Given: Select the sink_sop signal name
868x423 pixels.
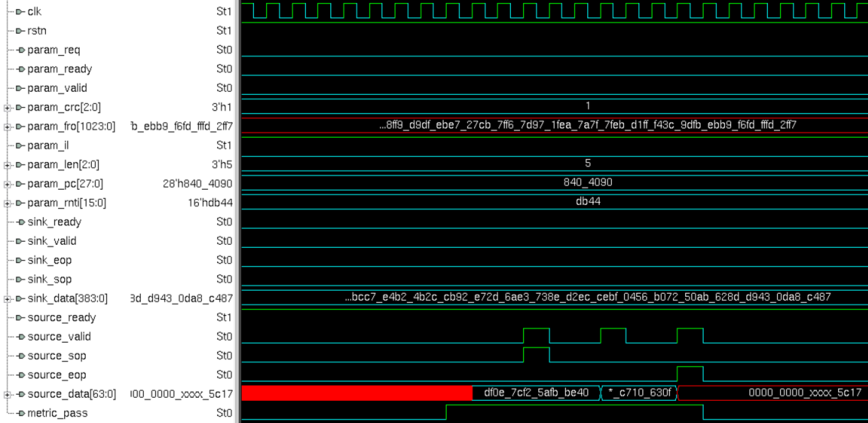Looking at the screenshot, I should [50, 279].
